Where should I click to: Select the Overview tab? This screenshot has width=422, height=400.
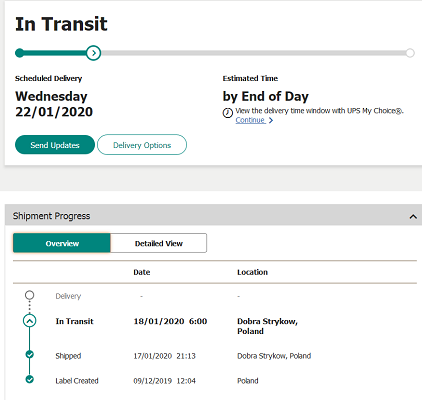coord(62,243)
